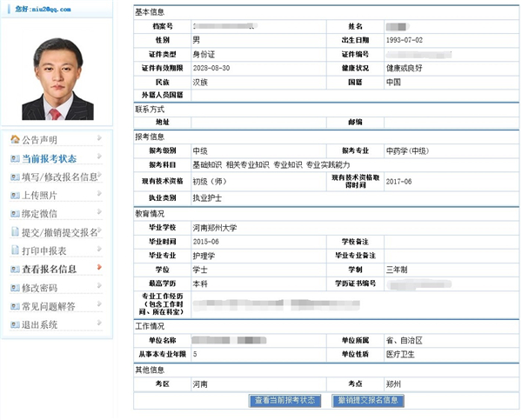Click the 撤销提交报名信息 button
The image size is (522, 420).
368,401
